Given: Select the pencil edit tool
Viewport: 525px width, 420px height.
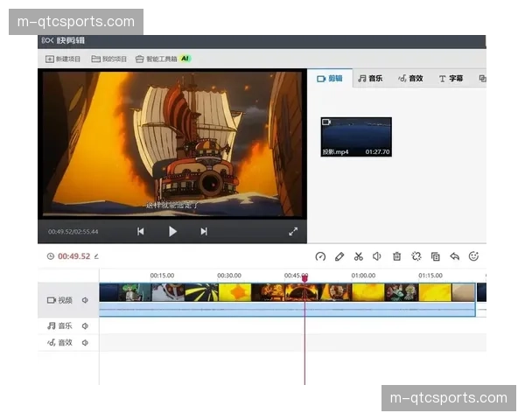Looking at the screenshot, I should point(339,256).
